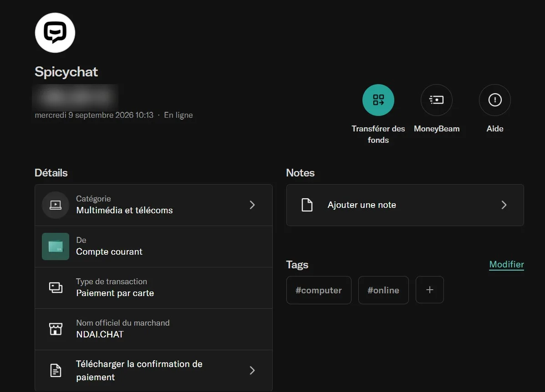Viewport: 545px width, 392px height.
Task: Click the note page icon
Action: [307, 205]
